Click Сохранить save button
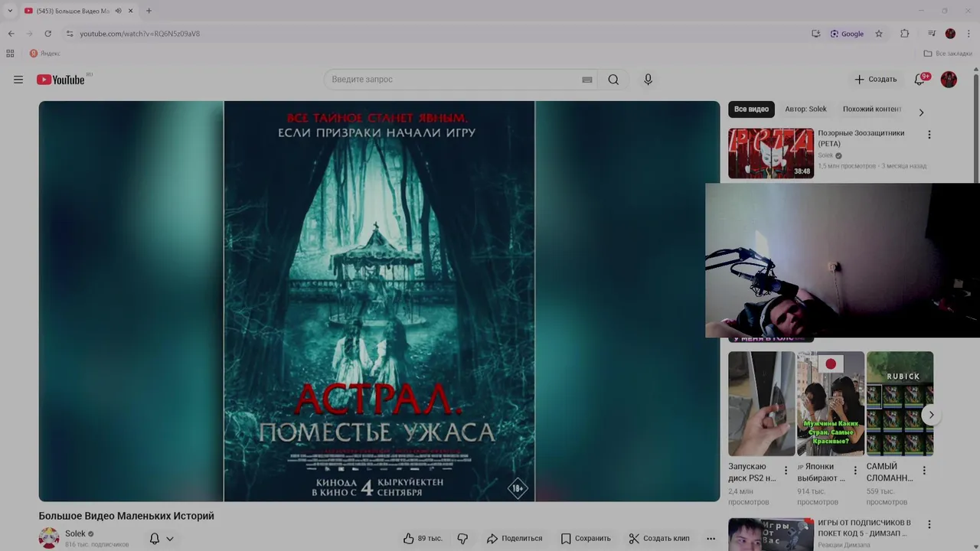 pos(586,538)
